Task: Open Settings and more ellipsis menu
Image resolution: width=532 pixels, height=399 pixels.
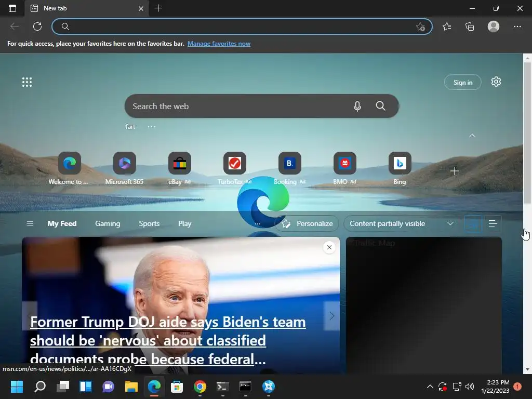Action: pos(517,26)
